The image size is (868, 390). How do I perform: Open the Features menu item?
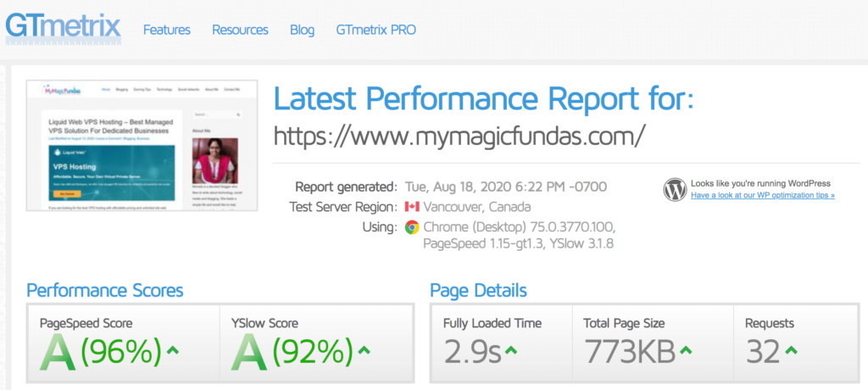(167, 30)
